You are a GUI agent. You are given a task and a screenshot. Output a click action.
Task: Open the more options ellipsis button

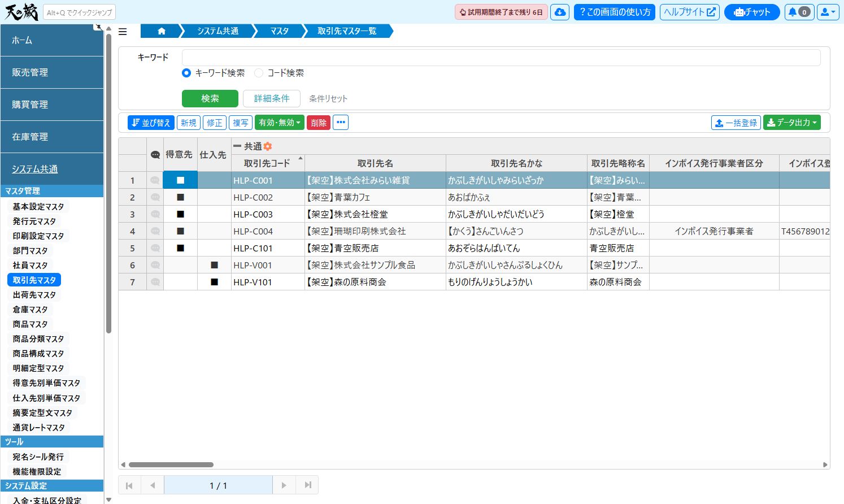click(x=341, y=122)
